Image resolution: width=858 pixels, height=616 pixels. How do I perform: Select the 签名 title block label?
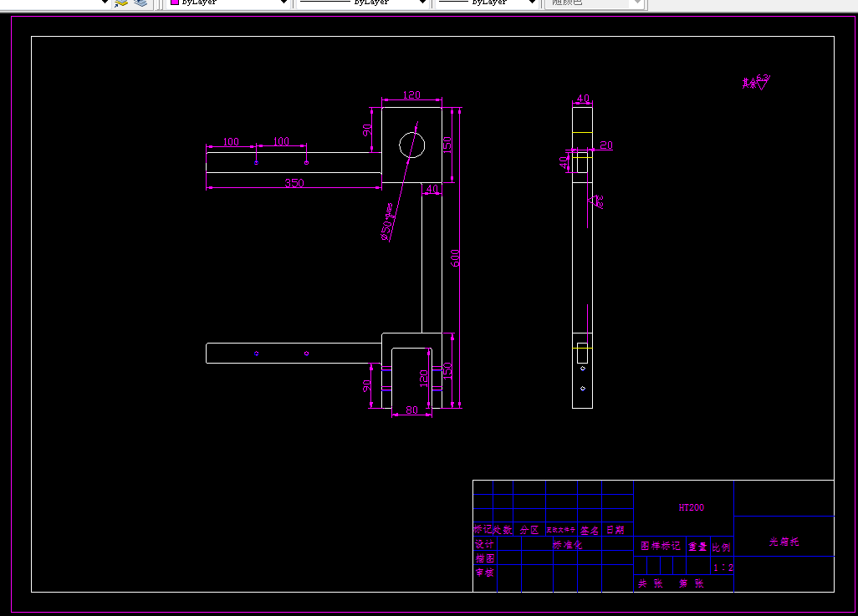[x=590, y=531]
